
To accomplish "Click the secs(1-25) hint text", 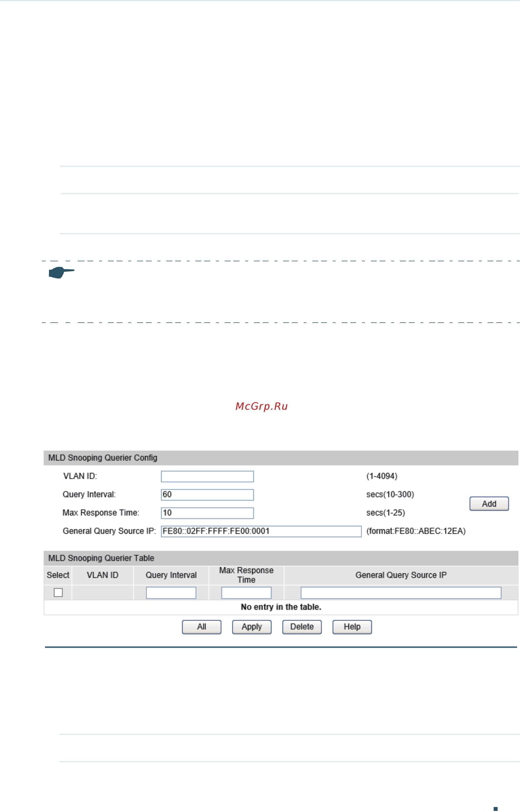I will coord(386,513).
